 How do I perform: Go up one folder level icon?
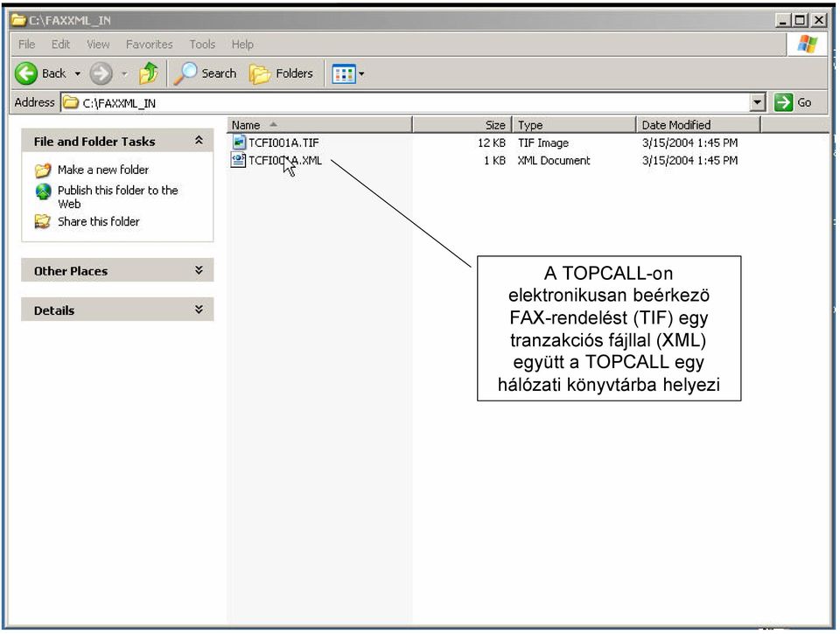(x=149, y=73)
